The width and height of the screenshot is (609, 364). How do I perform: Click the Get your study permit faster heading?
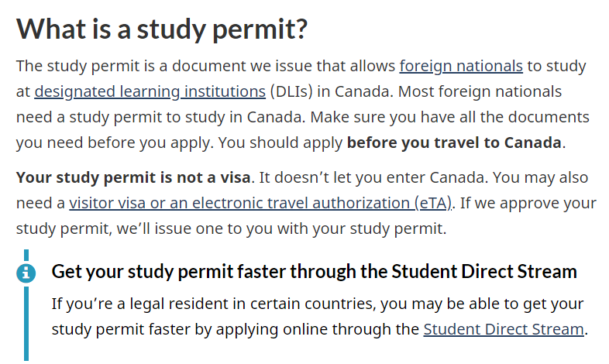315,272
